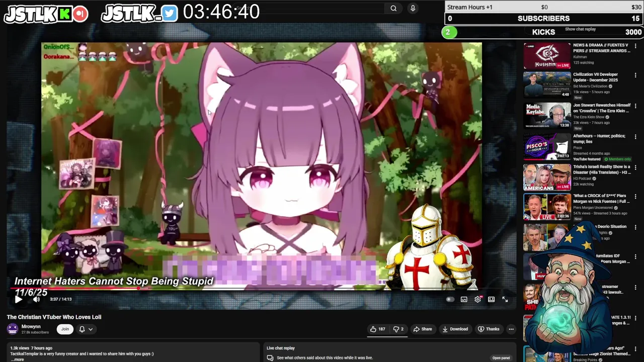The width and height of the screenshot is (644, 362).
Task: Click the video timestamp '3:37 / 14:13'
Action: pyautogui.click(x=61, y=299)
